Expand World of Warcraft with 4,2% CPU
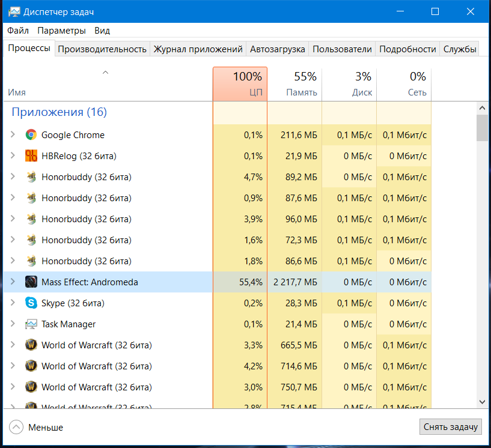Viewport: 491px width, 448px height. point(13,366)
